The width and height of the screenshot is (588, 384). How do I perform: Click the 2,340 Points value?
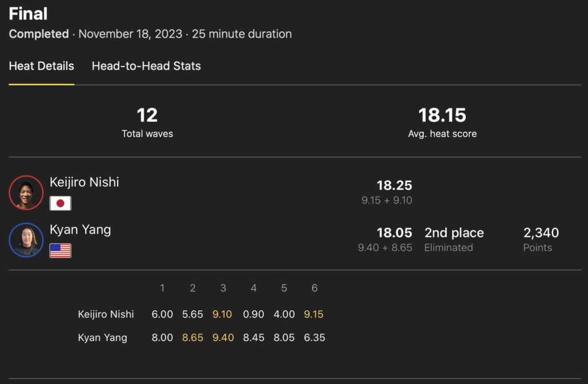click(x=541, y=233)
